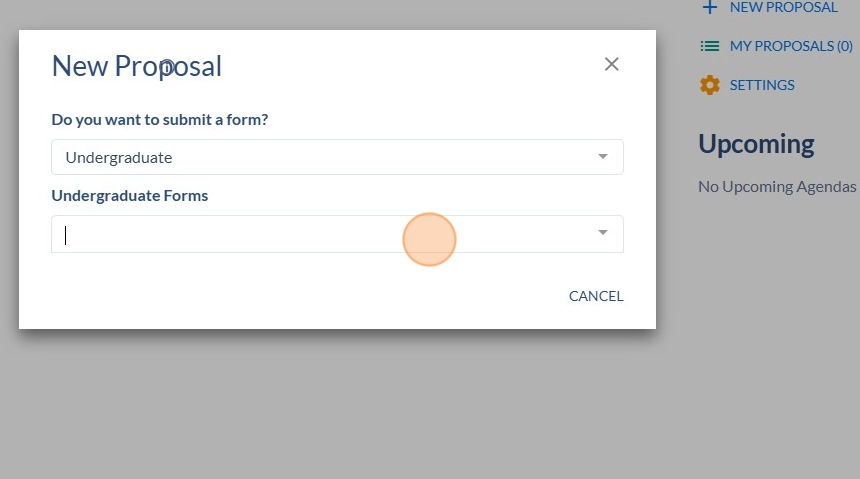Click the plus icon beside New Proposal

pos(710,8)
